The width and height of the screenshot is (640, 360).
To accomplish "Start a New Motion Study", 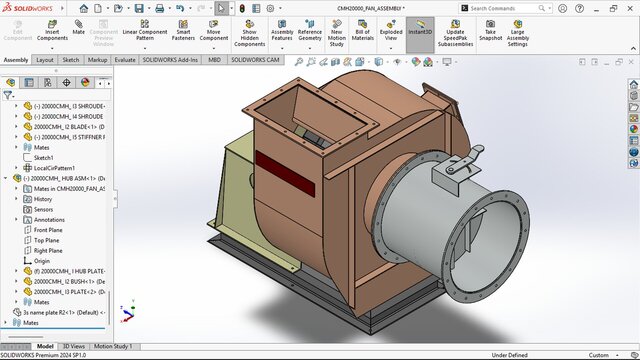I will (337, 33).
